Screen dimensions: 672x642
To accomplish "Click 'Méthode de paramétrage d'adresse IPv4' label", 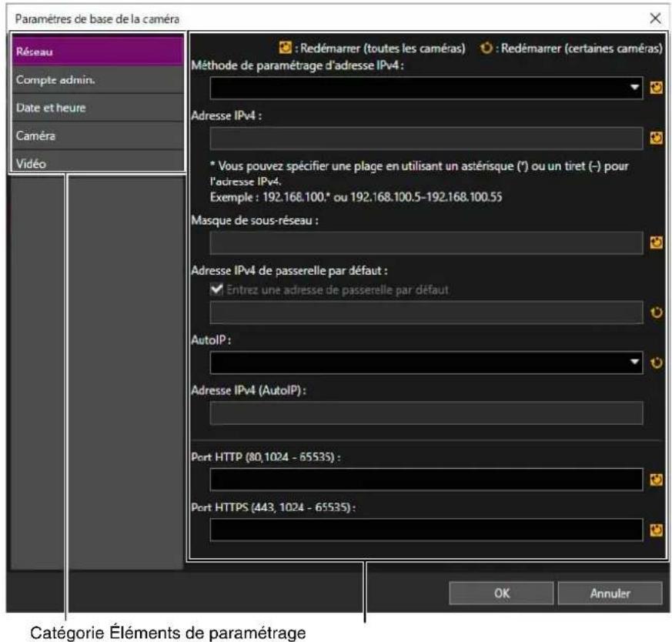I will (x=297, y=65).
